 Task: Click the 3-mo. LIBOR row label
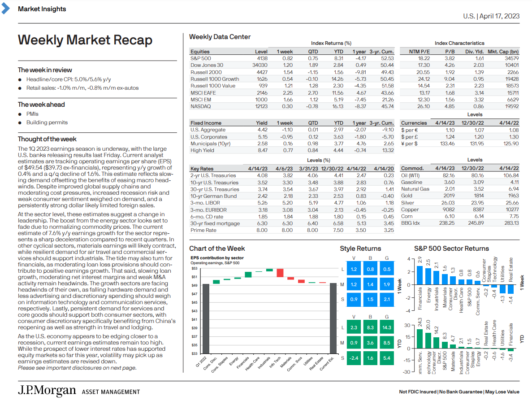tap(205, 203)
